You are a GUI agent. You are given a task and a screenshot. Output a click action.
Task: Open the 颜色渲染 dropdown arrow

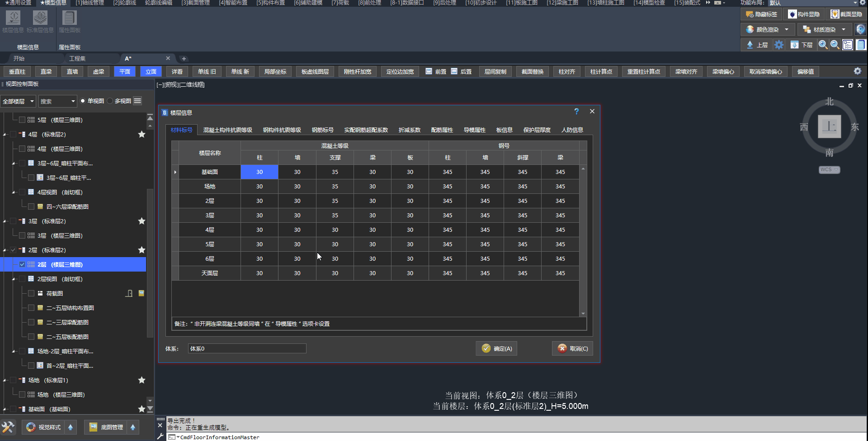pyautogui.click(x=787, y=29)
